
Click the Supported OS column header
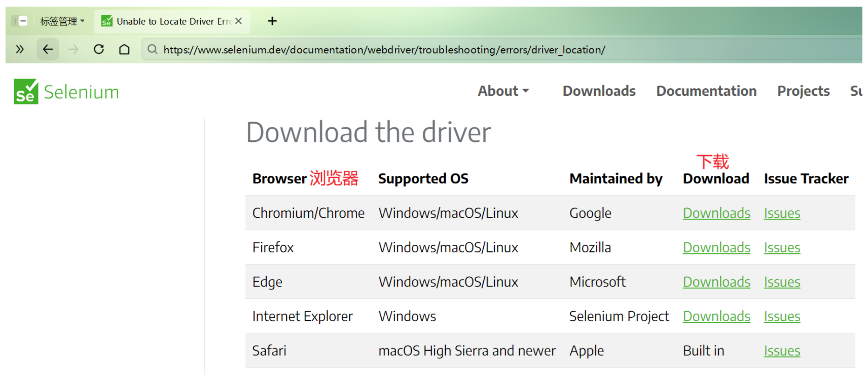423,179
